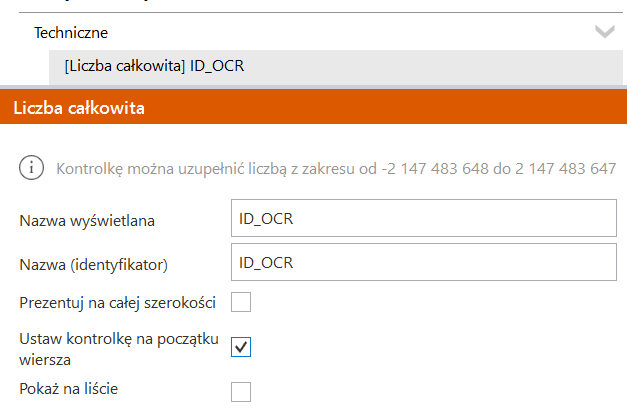The height and width of the screenshot is (420, 627).
Task: Enable the Prezentuj na całej szerokości checkbox
Action: (x=241, y=301)
